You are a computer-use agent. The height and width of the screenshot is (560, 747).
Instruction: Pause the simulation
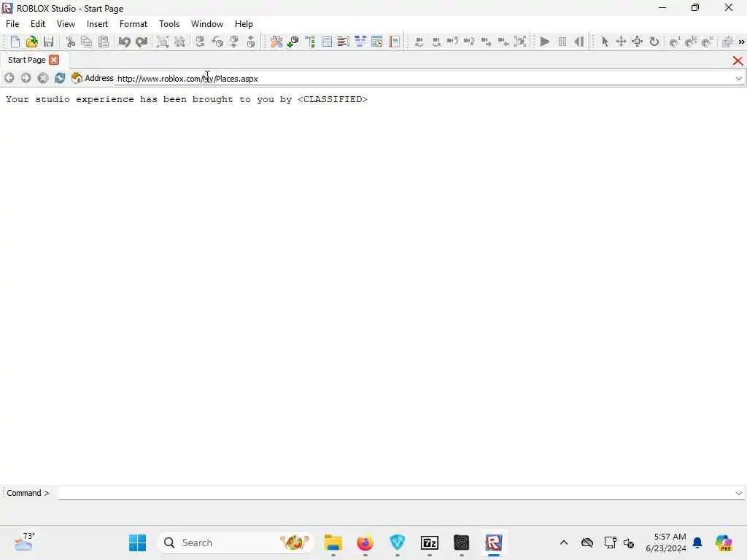tap(562, 42)
